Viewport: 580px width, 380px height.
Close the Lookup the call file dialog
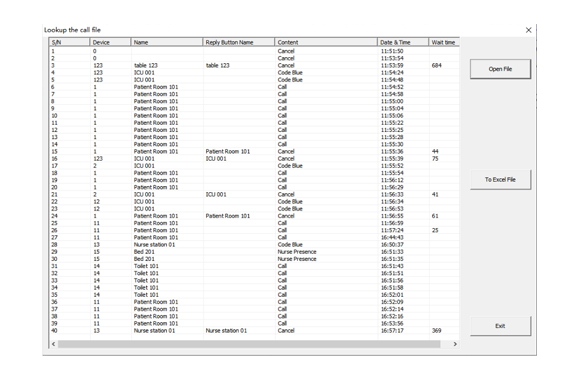tap(528, 30)
